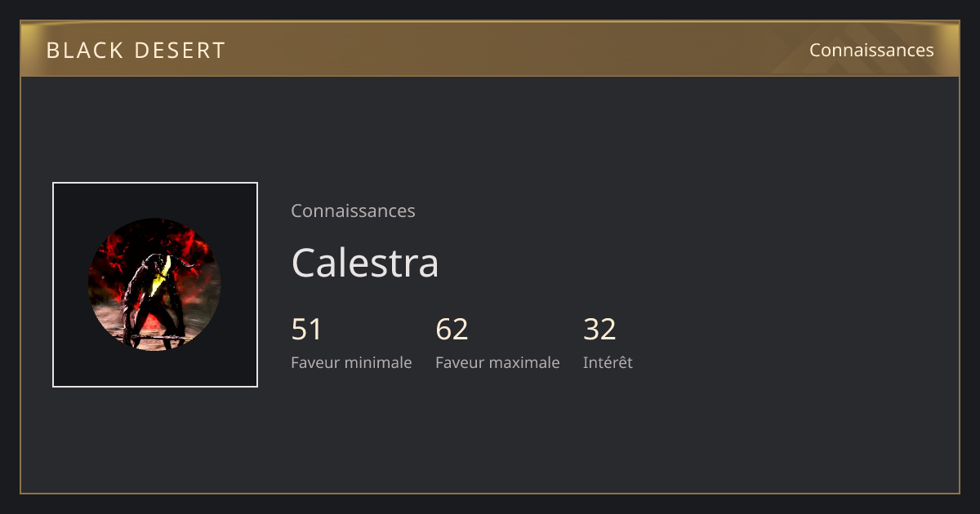Open the BLACK DESERT header logo
980x514 pixels.
[x=136, y=51]
